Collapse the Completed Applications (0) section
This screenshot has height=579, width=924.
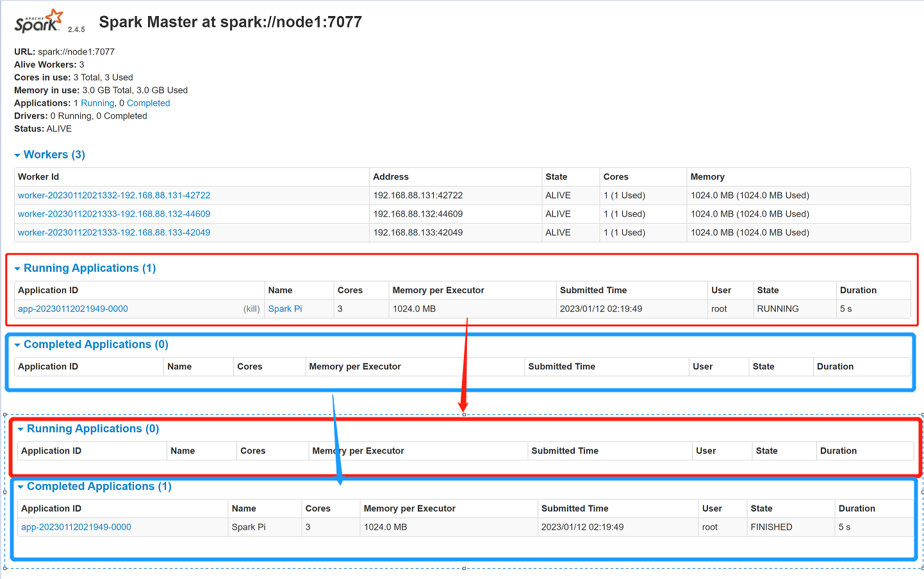(x=91, y=344)
